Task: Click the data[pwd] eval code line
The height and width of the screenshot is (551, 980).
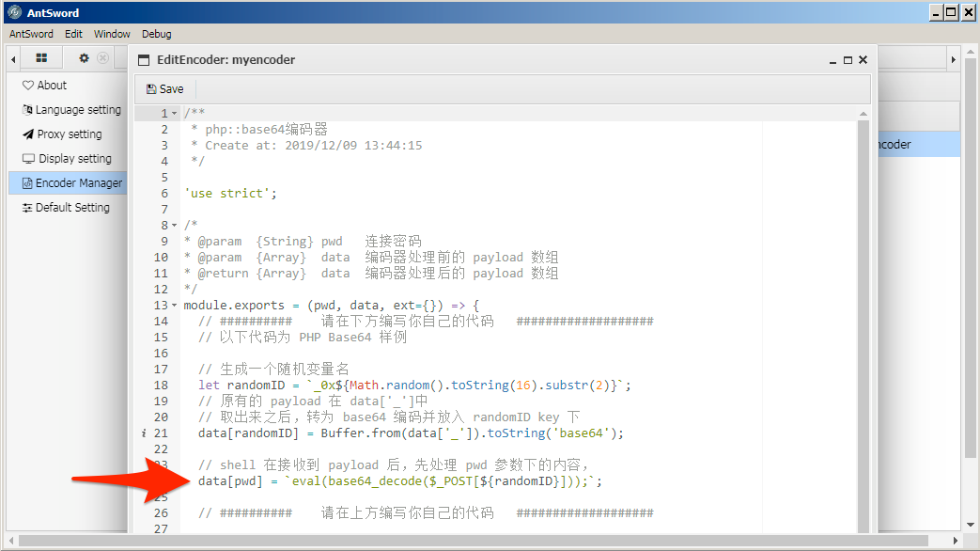Action: [400, 481]
